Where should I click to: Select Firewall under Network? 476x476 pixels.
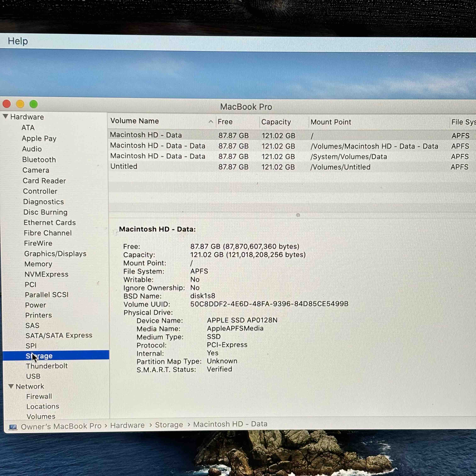pos(39,396)
